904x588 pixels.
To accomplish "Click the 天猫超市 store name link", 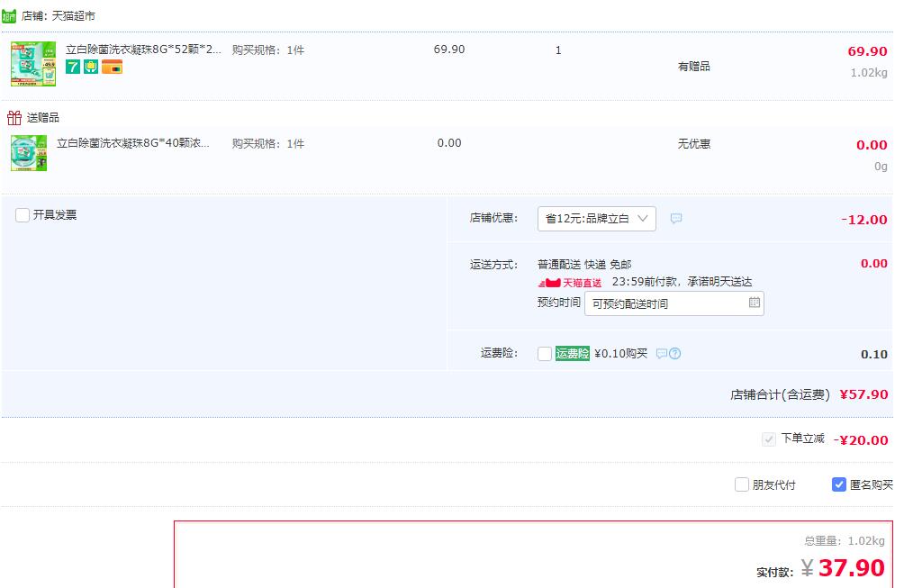I will point(73,16).
